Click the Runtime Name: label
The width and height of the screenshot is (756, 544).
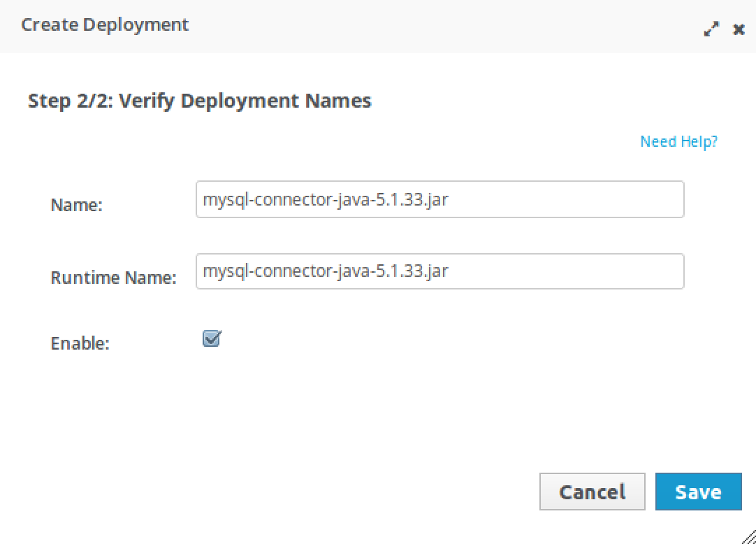tap(113, 277)
